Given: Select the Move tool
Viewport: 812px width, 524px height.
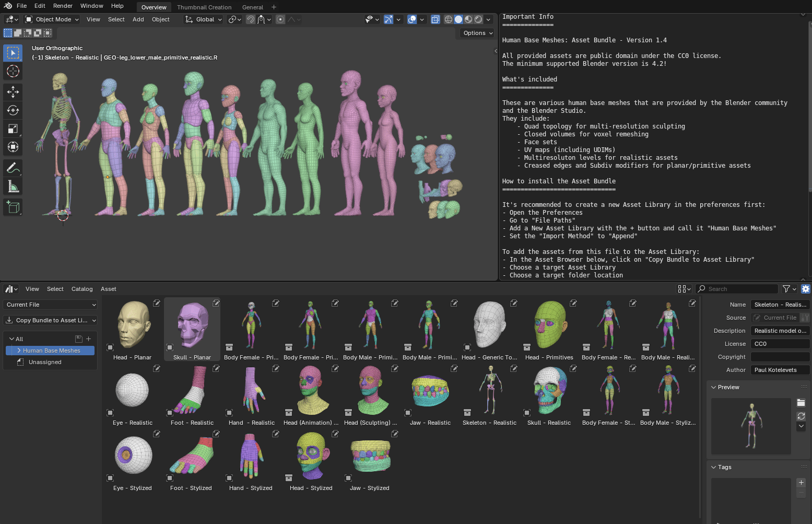Looking at the screenshot, I should click(x=13, y=92).
